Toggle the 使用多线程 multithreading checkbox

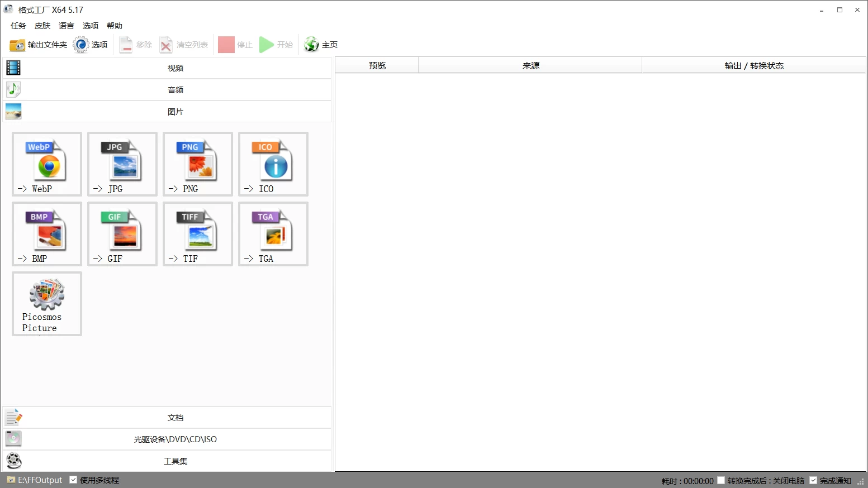[73, 480]
